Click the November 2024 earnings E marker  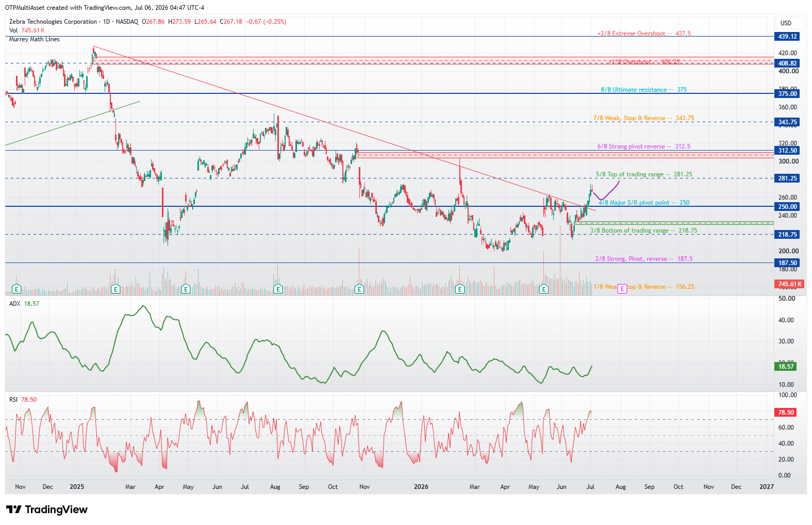coord(16,289)
